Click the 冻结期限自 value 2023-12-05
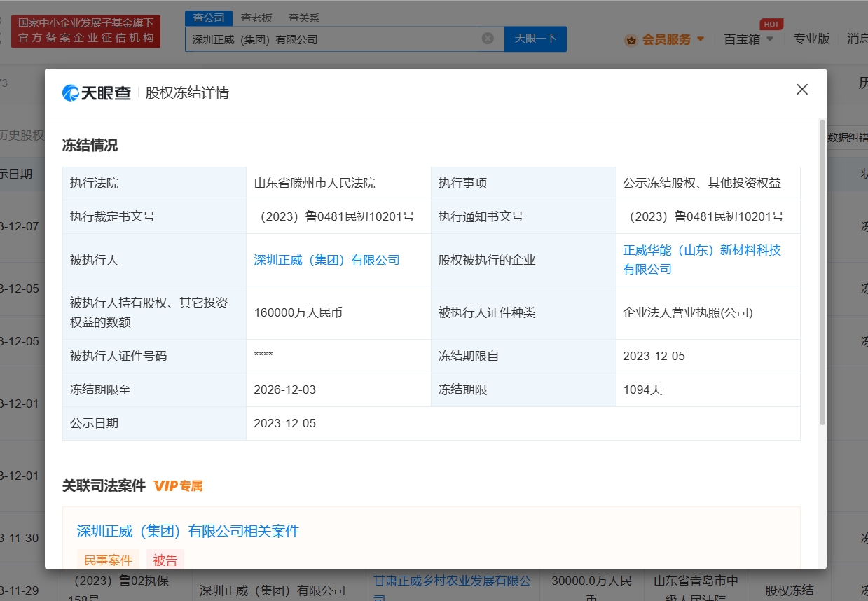The image size is (868, 601). tap(654, 356)
